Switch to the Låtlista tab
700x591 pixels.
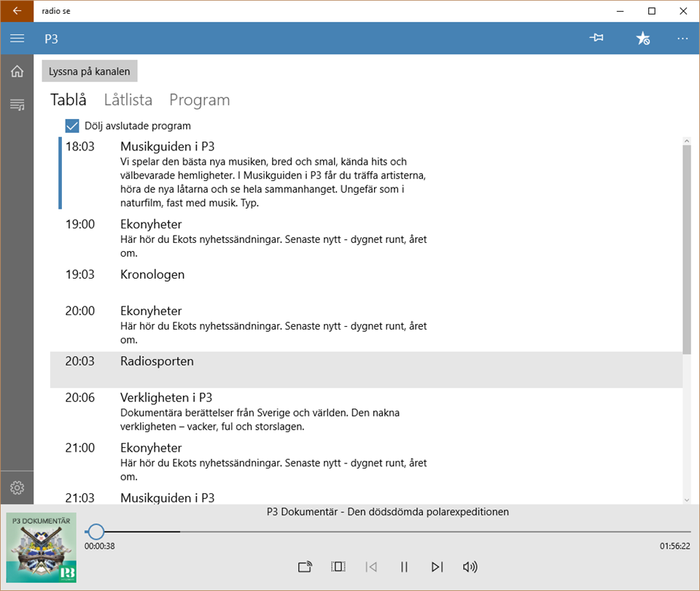click(x=128, y=100)
